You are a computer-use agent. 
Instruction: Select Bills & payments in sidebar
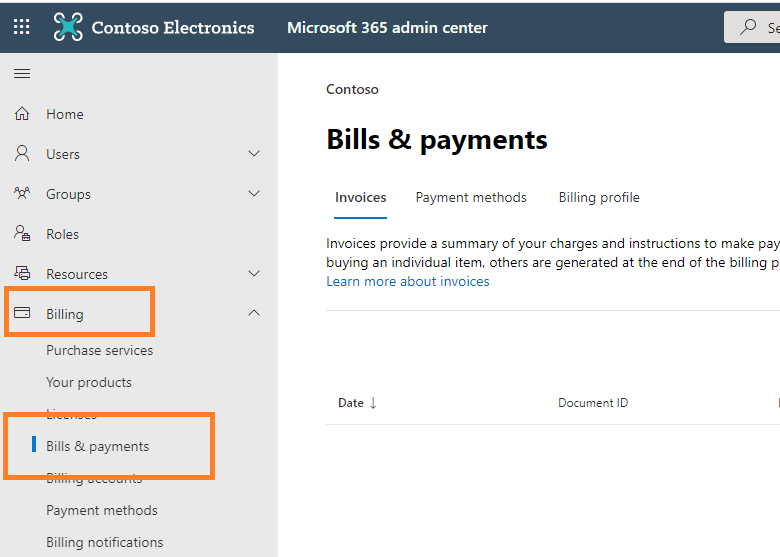[98, 447]
